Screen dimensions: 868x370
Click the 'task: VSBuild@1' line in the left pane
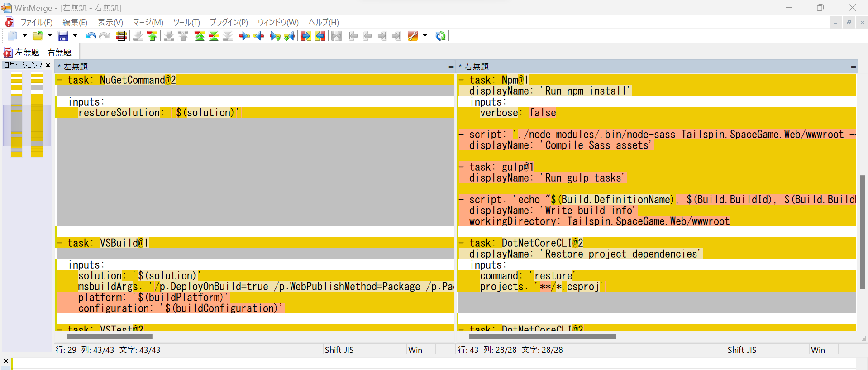pos(254,243)
